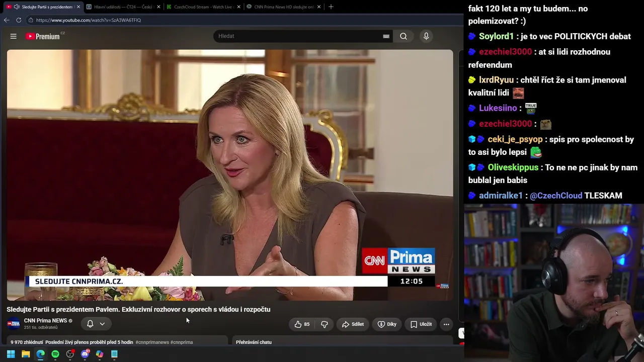644x362 pixels.
Task: Mute the tab using its speaker icon
Action: tap(17, 7)
